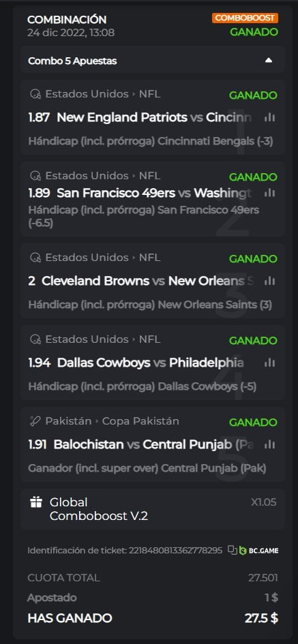
Task: Open stats icon for New England Patriots match
Action: click(269, 118)
